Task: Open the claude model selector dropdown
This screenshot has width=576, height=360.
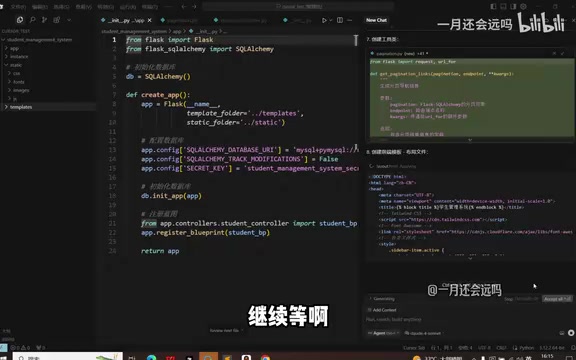Action: (423, 333)
